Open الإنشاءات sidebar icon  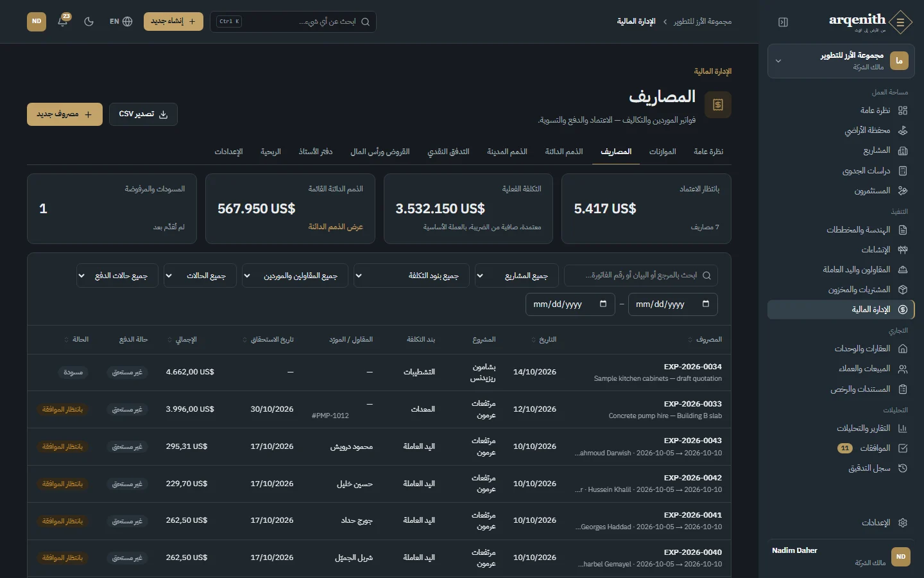click(903, 250)
